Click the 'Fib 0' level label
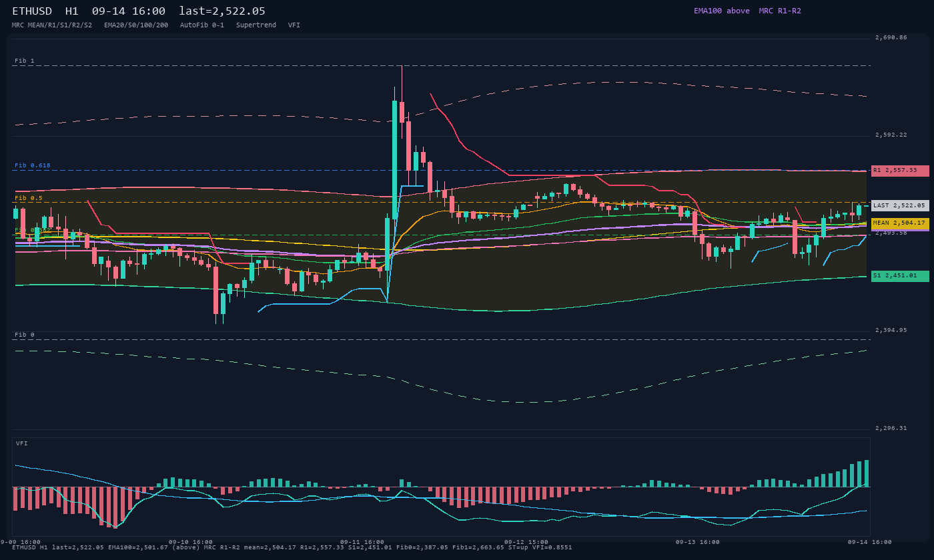 coord(25,335)
